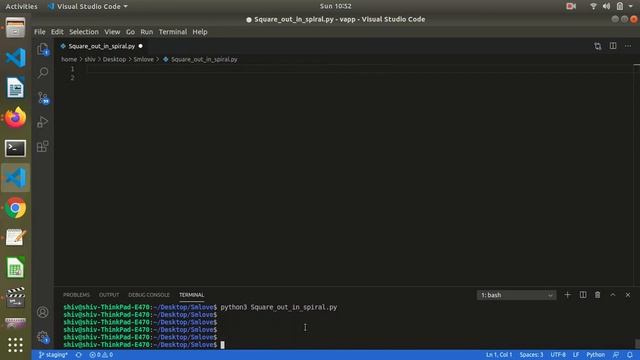Click LF end-of-line selector
The width and height of the screenshot is (640, 360).
[x=576, y=355]
